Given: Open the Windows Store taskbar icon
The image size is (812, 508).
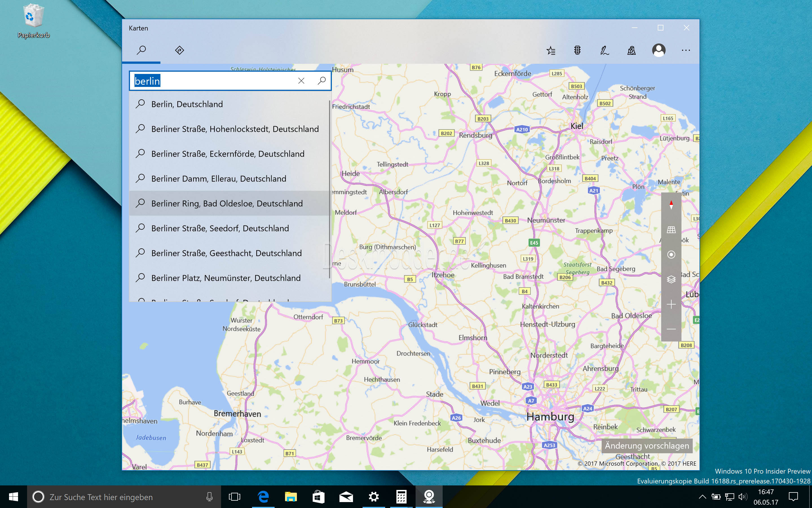Looking at the screenshot, I should [x=318, y=497].
